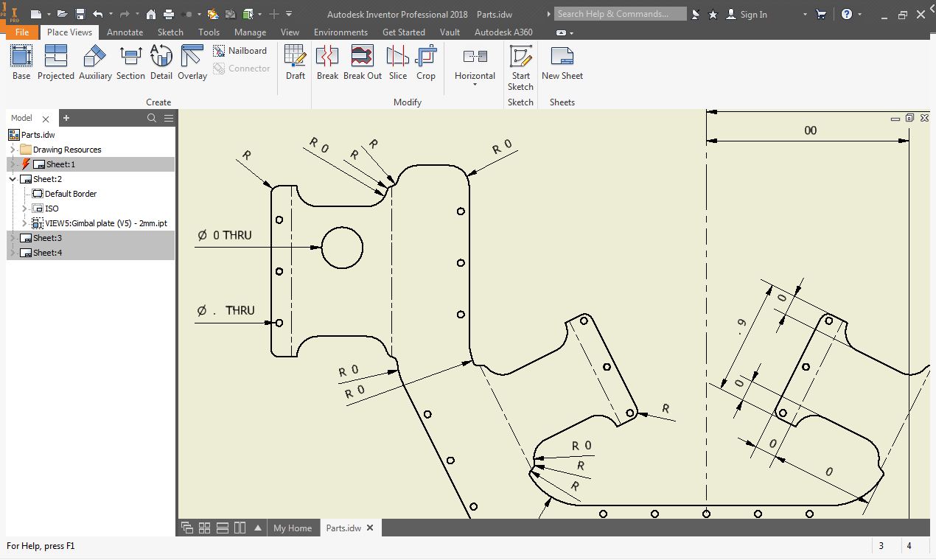Expand the Sheet:1 tree node

13,164
